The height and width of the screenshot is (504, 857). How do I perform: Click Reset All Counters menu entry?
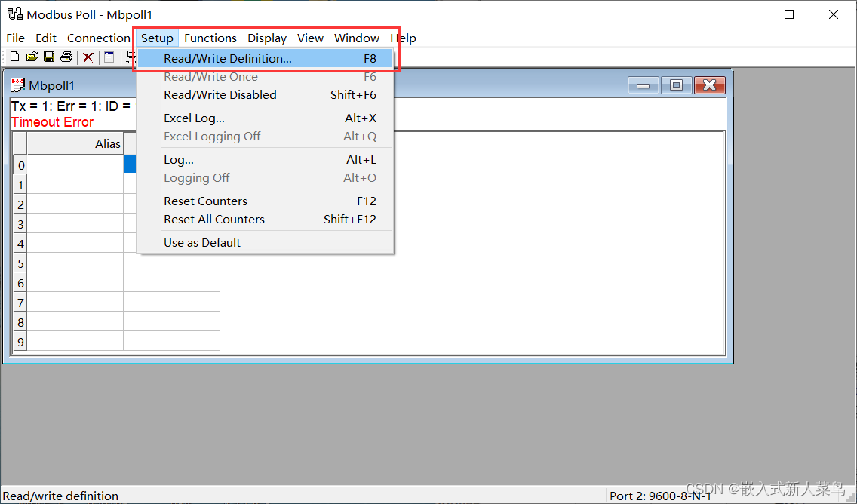pos(265,220)
